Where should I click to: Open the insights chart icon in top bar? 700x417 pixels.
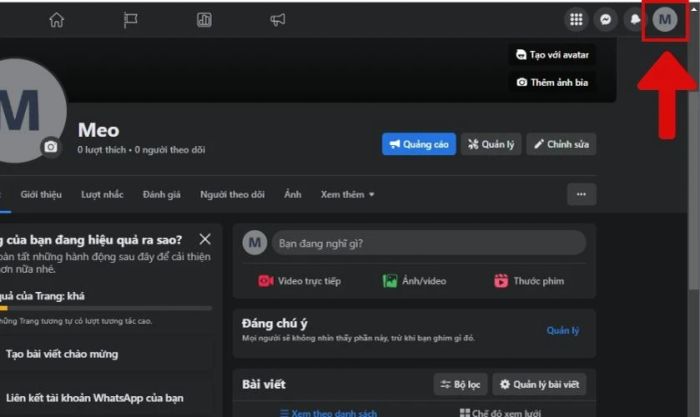(204, 20)
